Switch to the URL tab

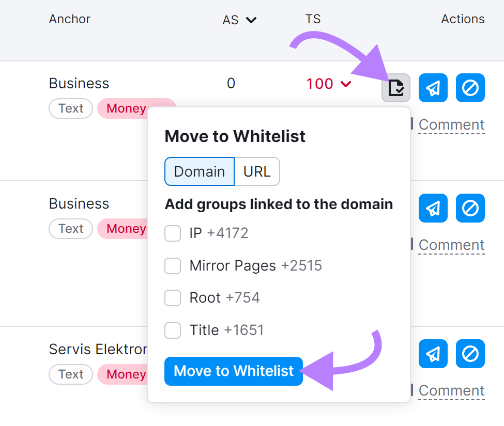[257, 171]
